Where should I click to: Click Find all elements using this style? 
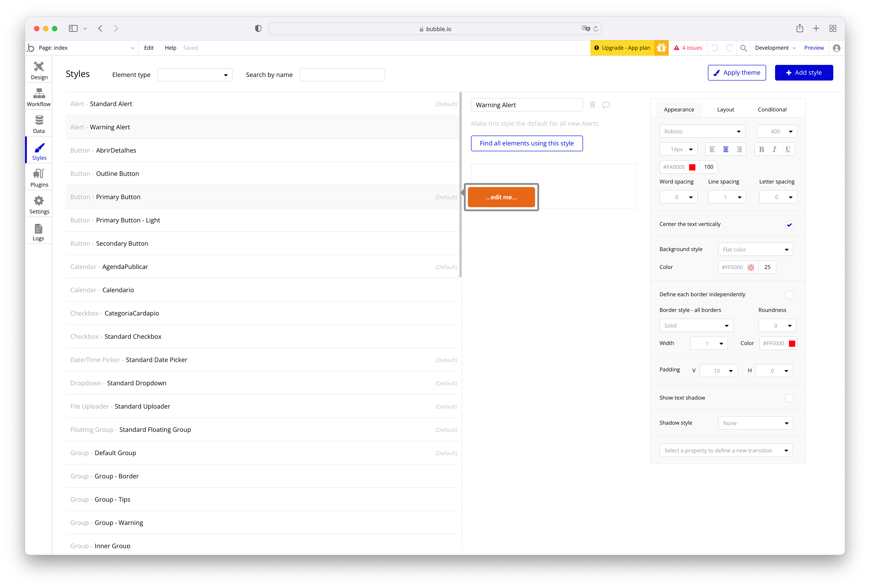pos(526,143)
